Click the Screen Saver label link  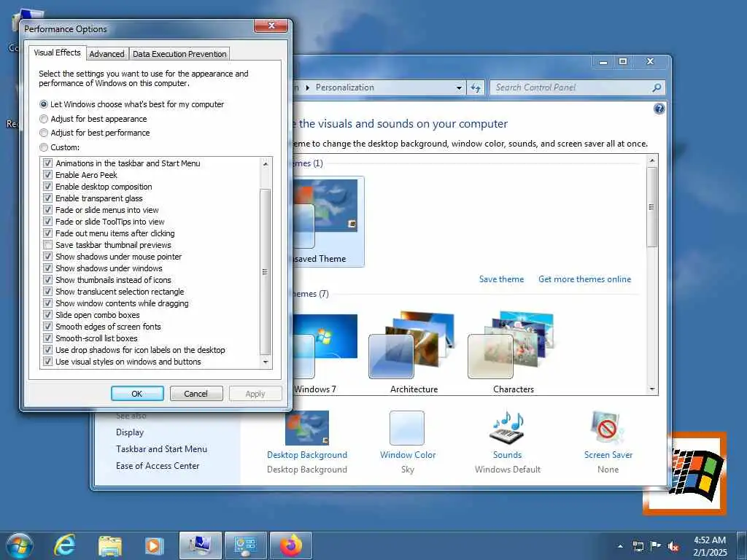pyautogui.click(x=608, y=455)
